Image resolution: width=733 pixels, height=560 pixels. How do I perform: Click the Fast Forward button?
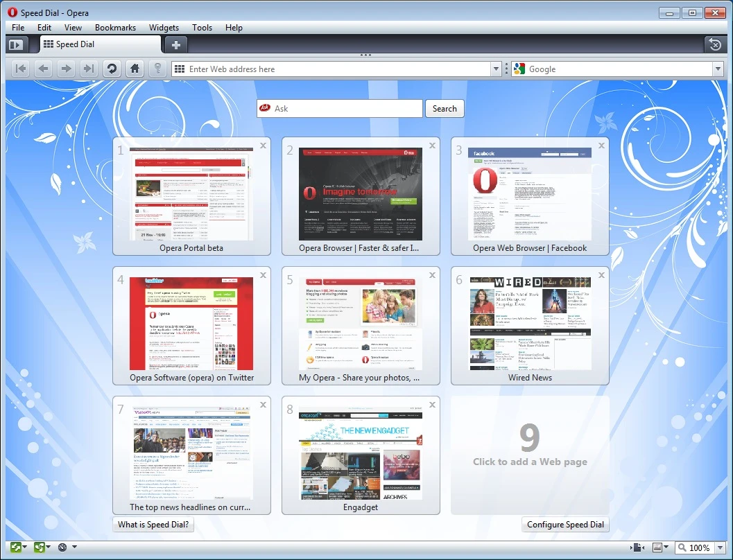click(x=88, y=69)
